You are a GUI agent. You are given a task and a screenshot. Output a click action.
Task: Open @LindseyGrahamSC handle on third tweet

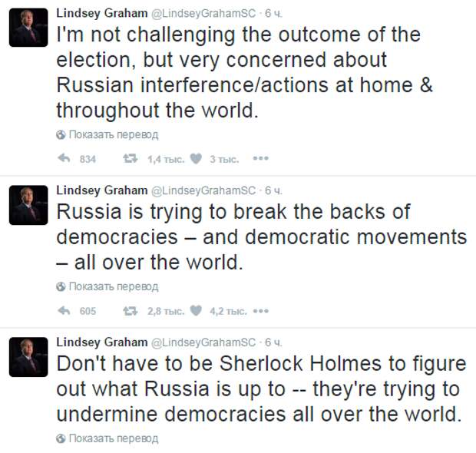point(203,342)
